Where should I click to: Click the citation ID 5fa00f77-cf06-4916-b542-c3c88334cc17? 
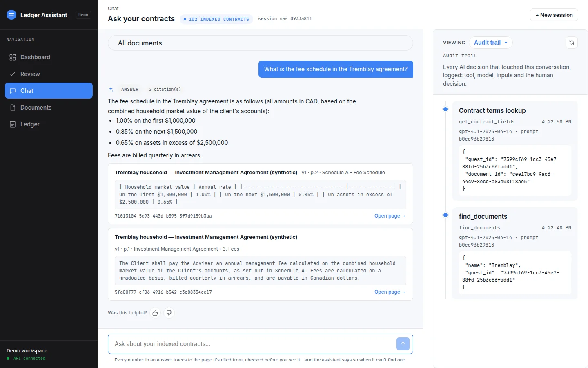tap(163, 292)
